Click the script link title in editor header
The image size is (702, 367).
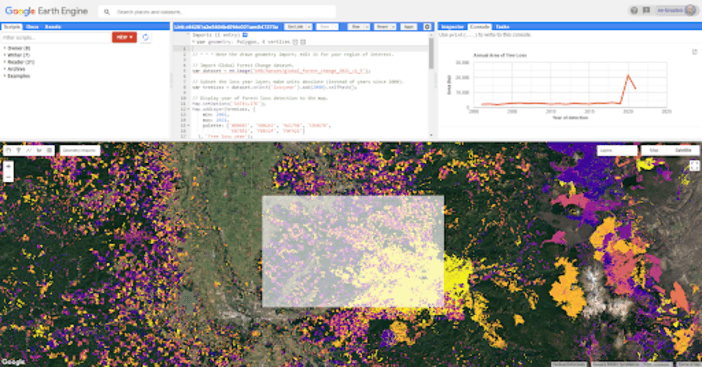click(226, 27)
